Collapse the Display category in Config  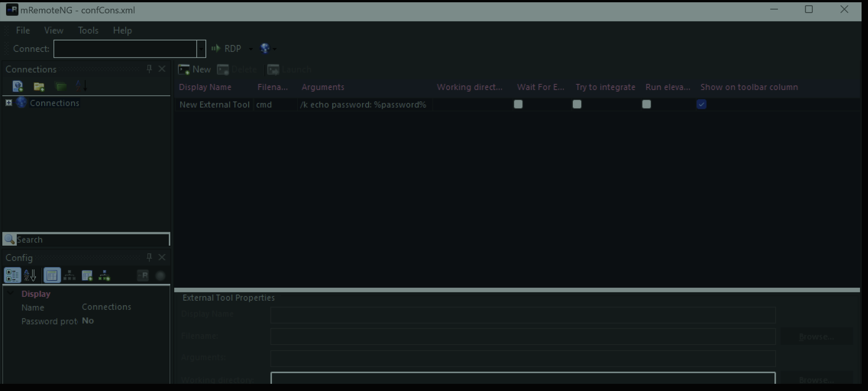click(x=11, y=293)
